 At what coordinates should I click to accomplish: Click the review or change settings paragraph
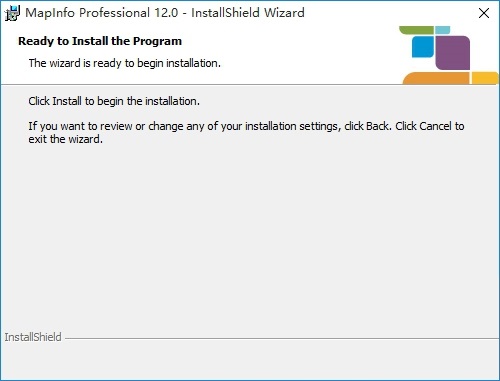click(x=246, y=132)
